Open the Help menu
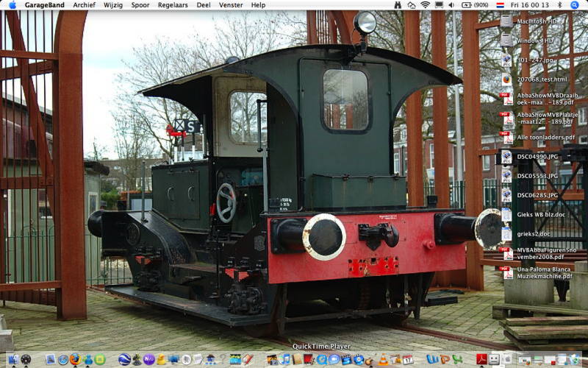588x368 pixels. (x=258, y=5)
